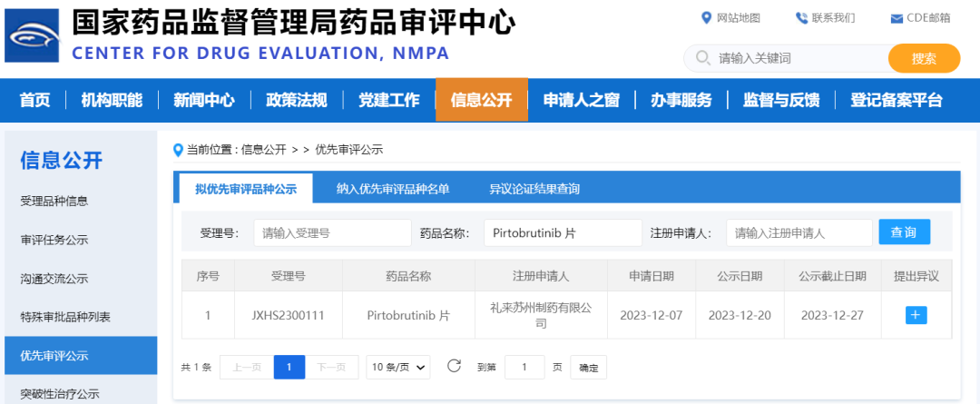Image resolution: width=980 pixels, height=404 pixels.
Task: Click 信息公开 in the breadcrumb
Action: pos(264,150)
